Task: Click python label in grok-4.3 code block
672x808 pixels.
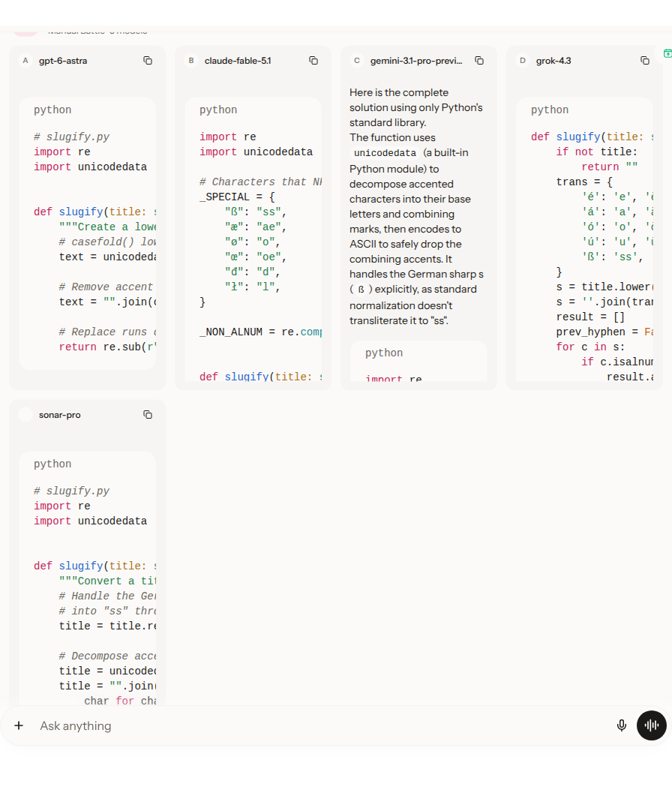Action: tap(550, 110)
